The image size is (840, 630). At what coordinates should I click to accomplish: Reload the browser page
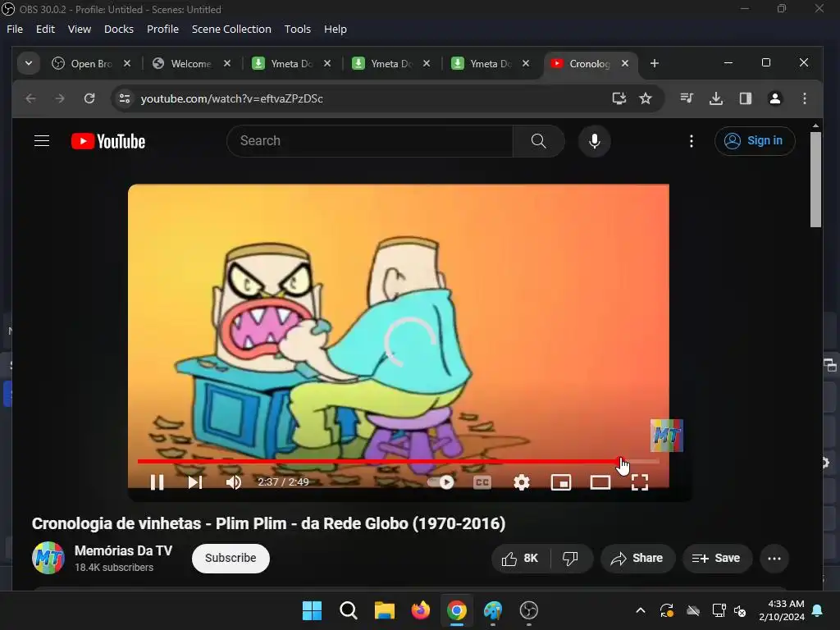point(89,98)
